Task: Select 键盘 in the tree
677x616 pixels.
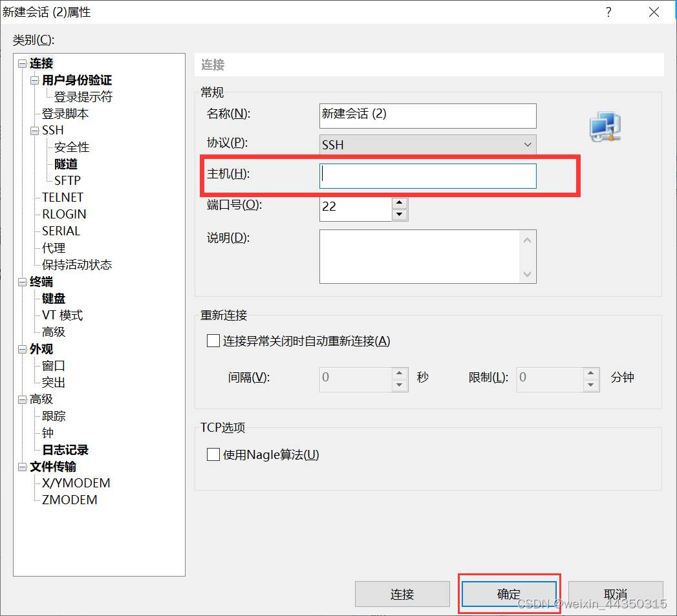Action: click(54, 299)
